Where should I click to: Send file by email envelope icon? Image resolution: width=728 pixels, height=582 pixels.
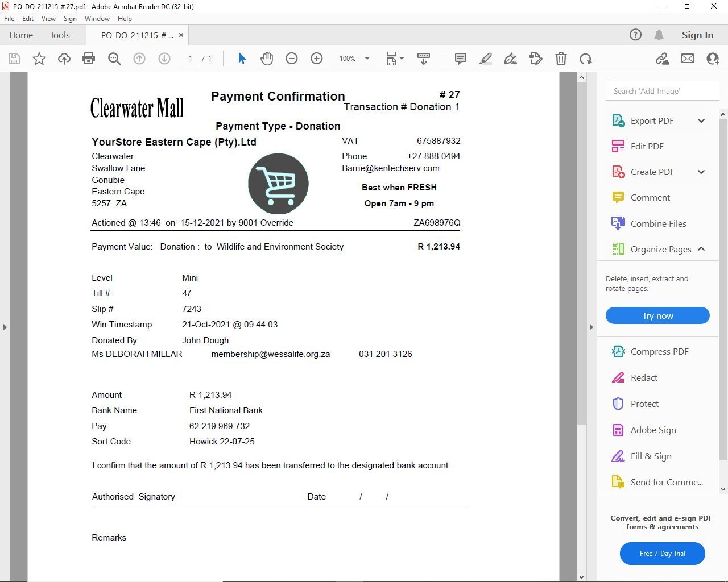tap(688, 59)
